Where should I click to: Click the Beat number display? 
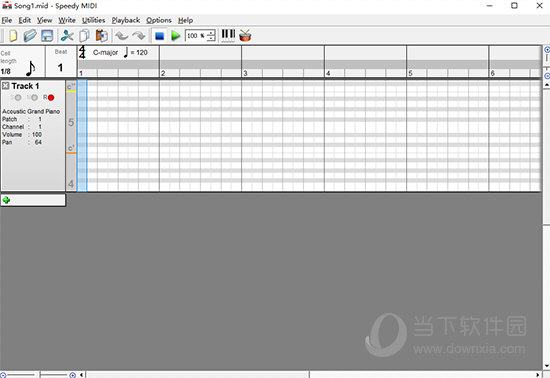pos(60,67)
